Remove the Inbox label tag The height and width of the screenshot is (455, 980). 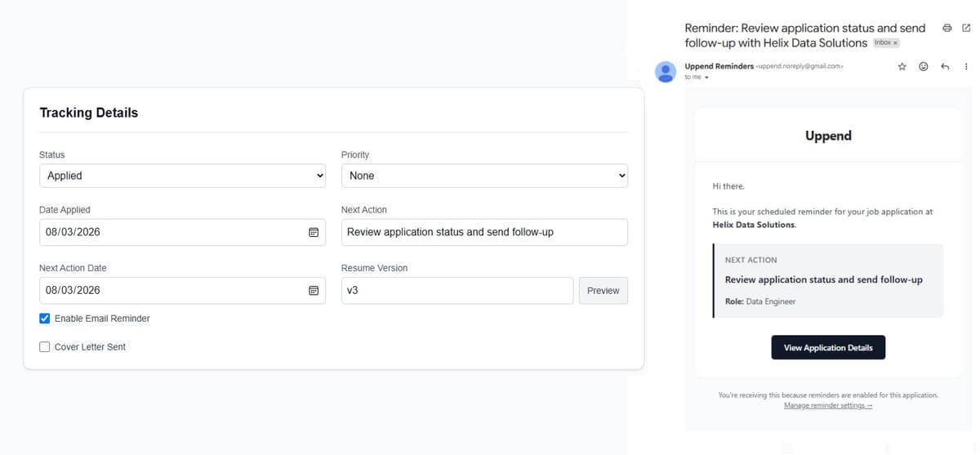click(896, 42)
